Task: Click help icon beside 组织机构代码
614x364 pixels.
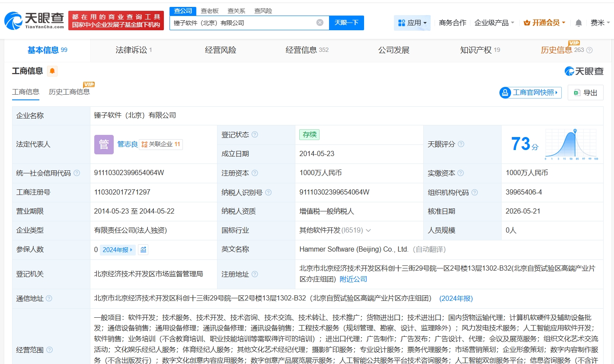Action: click(474, 192)
